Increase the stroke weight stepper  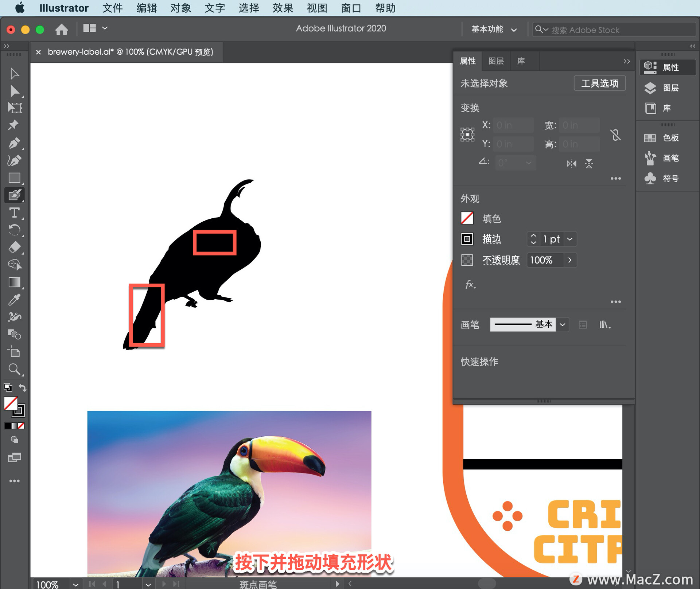(x=533, y=236)
